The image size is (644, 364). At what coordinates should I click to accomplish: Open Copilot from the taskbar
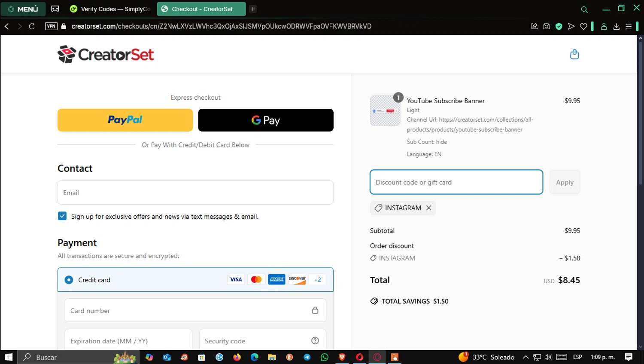tap(149, 357)
